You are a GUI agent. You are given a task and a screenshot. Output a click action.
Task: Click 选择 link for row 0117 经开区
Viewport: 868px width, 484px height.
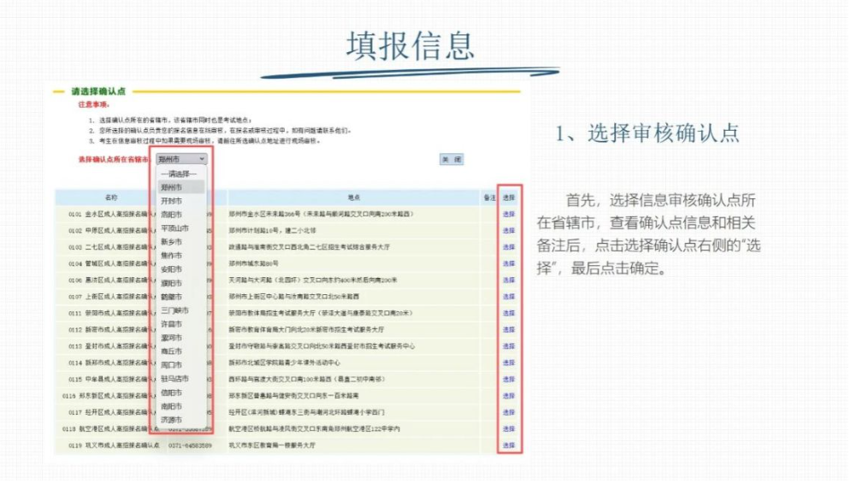pyautogui.click(x=509, y=412)
